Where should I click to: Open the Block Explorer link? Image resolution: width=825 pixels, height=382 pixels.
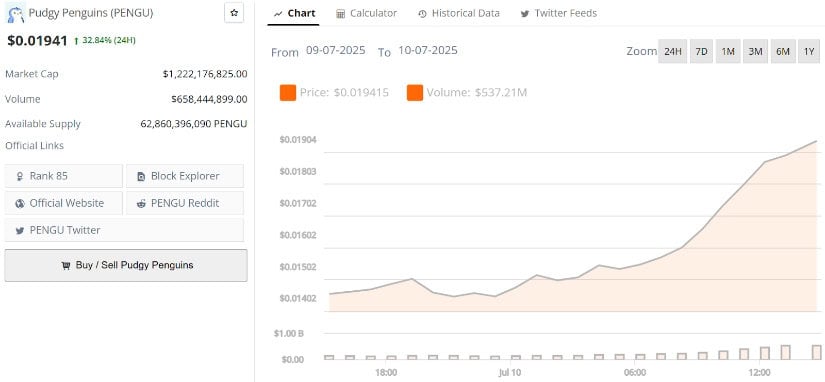tap(185, 176)
